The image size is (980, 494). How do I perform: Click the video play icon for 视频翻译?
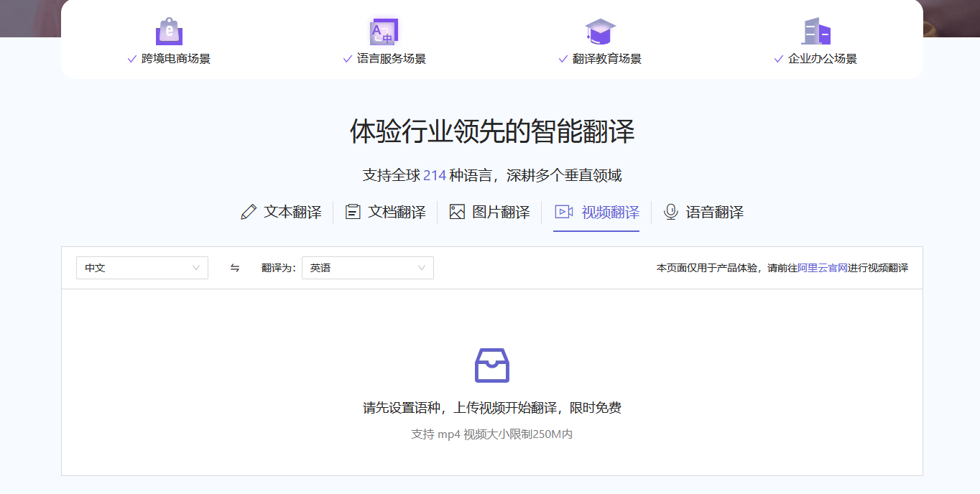(x=563, y=212)
